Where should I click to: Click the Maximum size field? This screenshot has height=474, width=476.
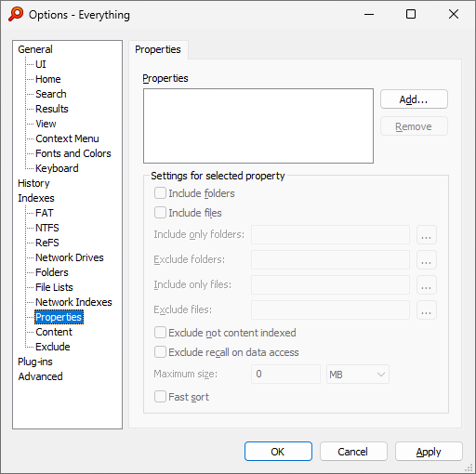(x=285, y=375)
